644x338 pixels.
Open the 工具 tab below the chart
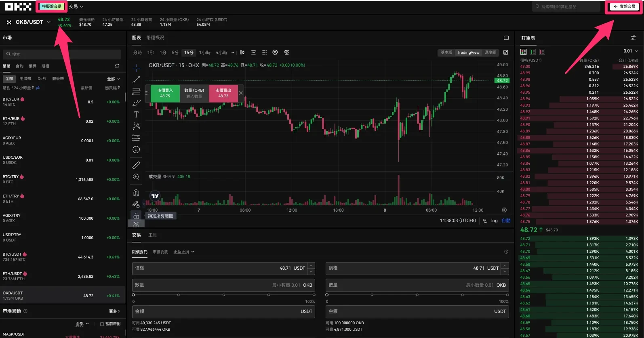[153, 235]
